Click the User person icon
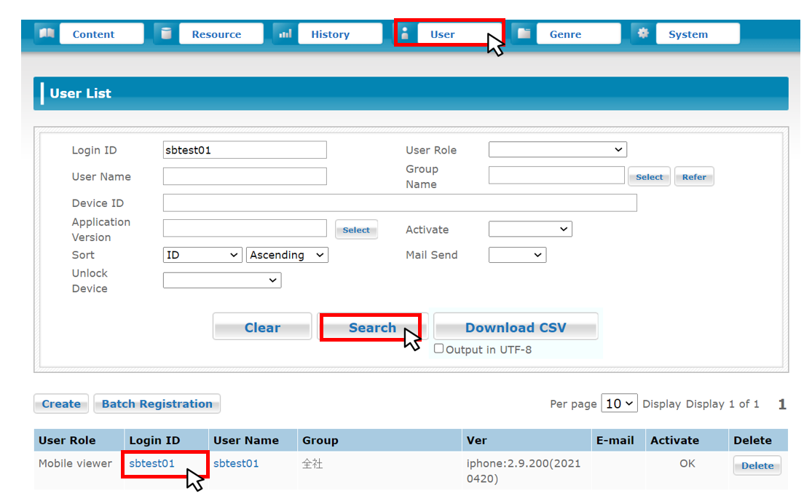The image size is (812, 504). [x=406, y=34]
